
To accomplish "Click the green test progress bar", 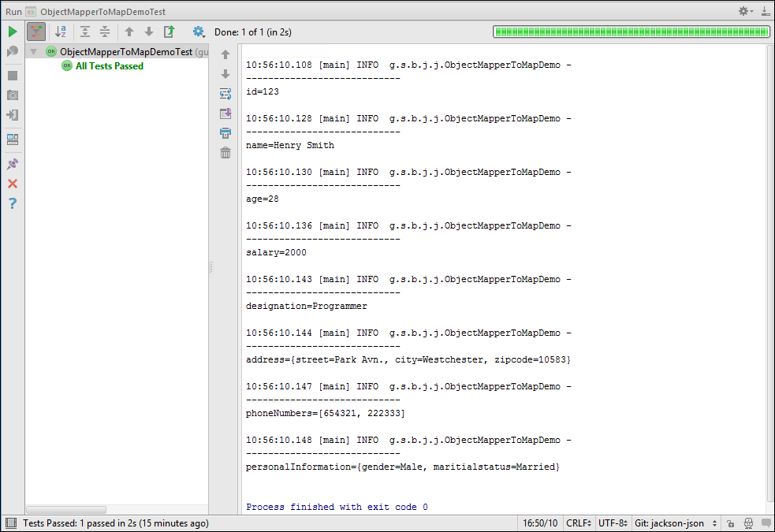I will pyautogui.click(x=631, y=32).
